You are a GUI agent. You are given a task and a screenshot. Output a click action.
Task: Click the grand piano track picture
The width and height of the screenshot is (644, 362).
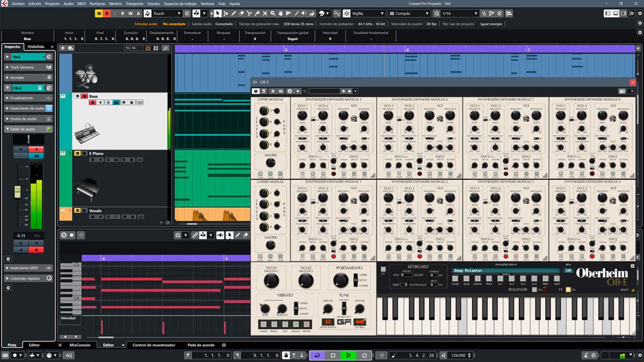(x=86, y=190)
